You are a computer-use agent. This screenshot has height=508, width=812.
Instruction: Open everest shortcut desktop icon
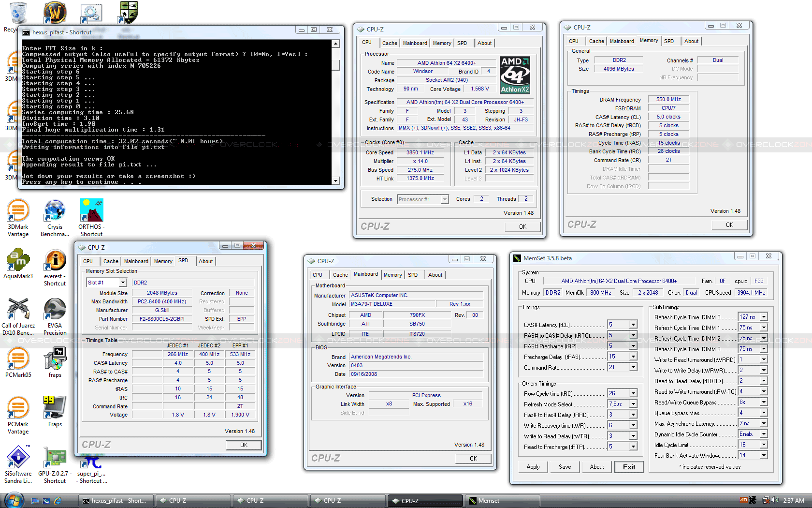point(55,268)
